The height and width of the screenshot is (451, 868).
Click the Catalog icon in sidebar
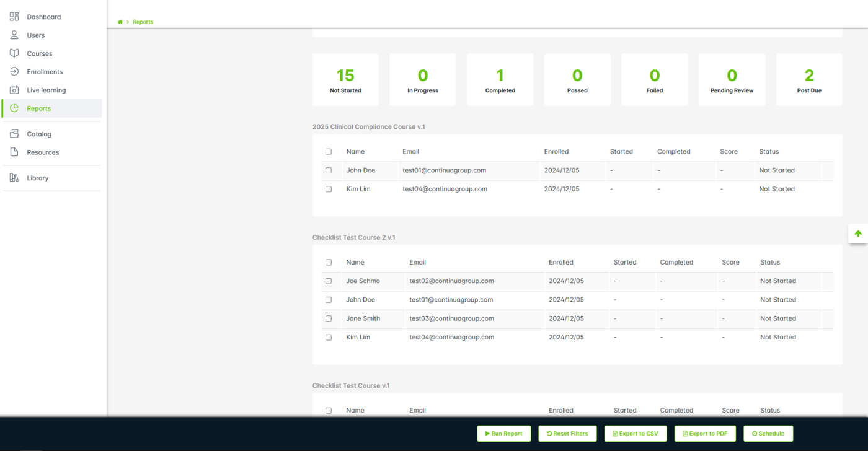point(14,134)
